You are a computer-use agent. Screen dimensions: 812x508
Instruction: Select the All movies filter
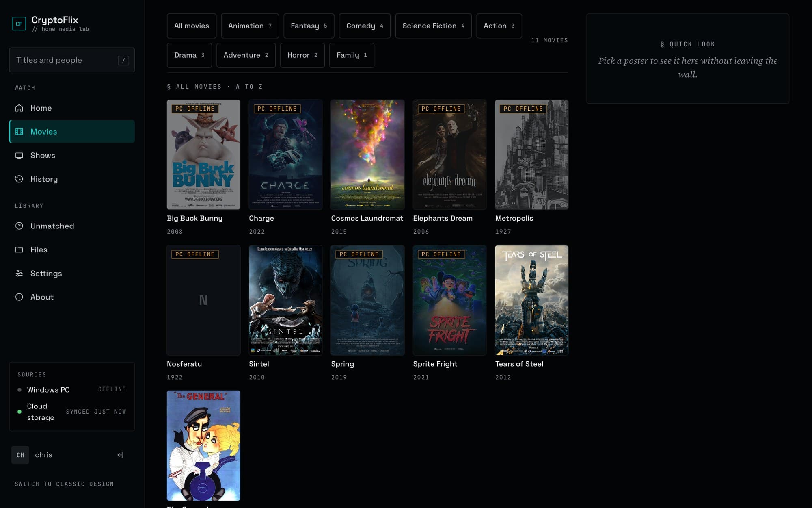192,26
